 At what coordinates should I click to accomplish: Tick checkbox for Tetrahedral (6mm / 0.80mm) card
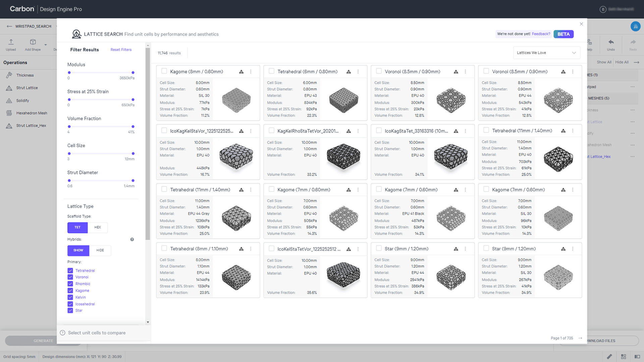point(271,71)
